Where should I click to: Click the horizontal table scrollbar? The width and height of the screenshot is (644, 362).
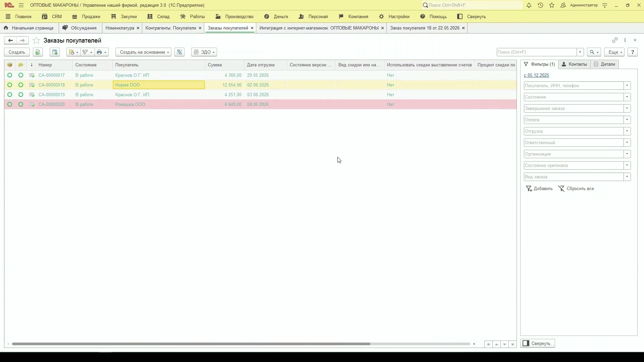coord(191,344)
